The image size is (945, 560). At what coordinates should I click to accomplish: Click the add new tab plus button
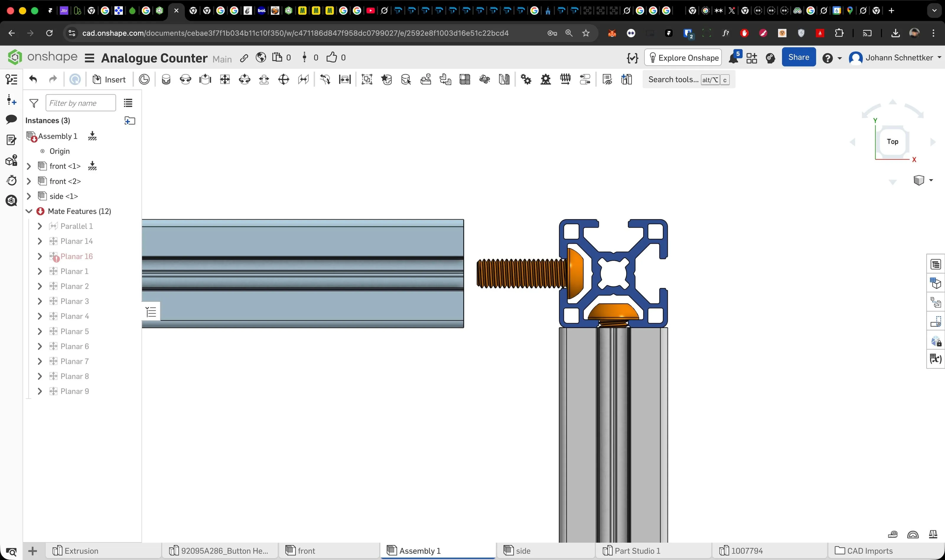[33, 551]
